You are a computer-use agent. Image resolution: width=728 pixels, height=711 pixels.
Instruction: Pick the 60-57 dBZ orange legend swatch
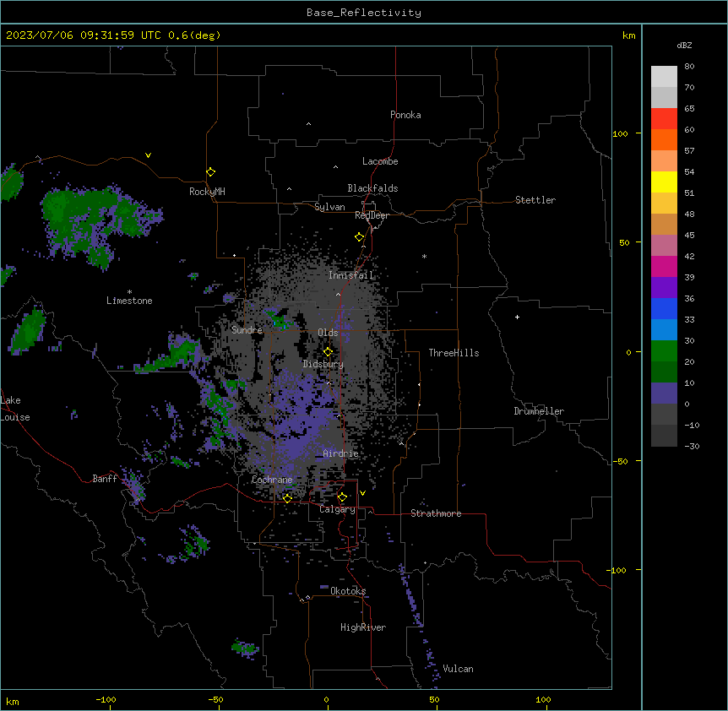(x=664, y=139)
